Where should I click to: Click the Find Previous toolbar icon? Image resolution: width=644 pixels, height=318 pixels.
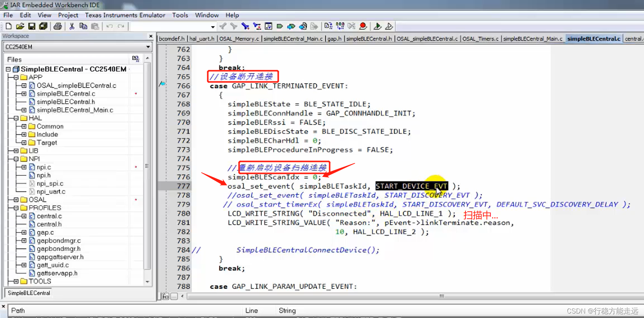[x=223, y=26]
